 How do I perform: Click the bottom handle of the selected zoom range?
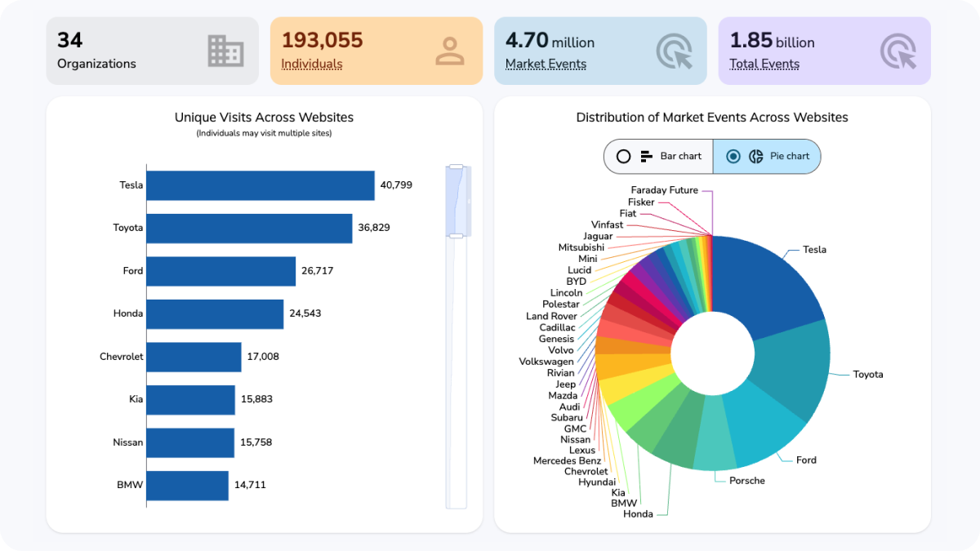(x=456, y=236)
